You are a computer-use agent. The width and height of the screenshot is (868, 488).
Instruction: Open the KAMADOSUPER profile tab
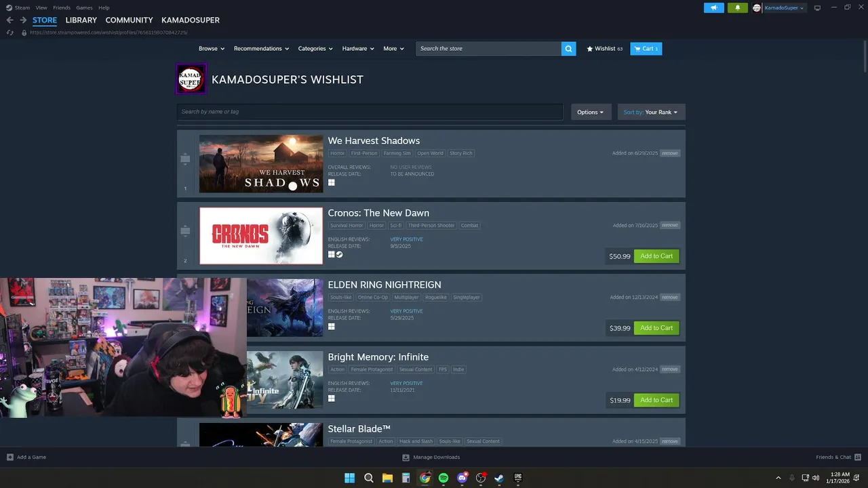(191, 20)
